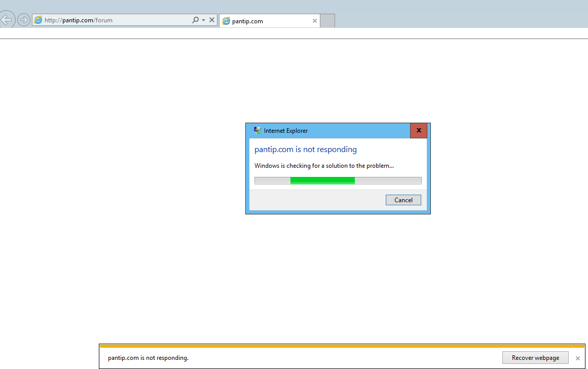Open the address bar autocomplete dropdown arrow
The image size is (588, 369).
tap(204, 20)
